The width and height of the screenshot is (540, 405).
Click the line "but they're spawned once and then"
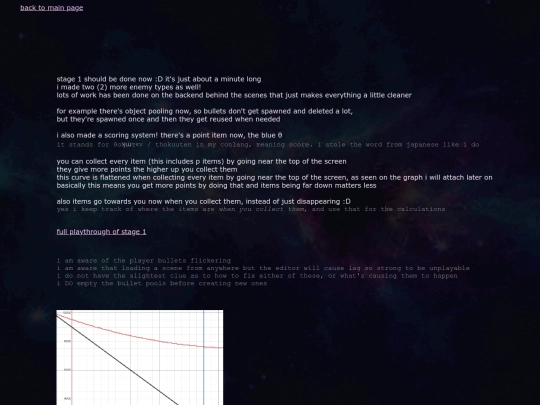point(168,119)
